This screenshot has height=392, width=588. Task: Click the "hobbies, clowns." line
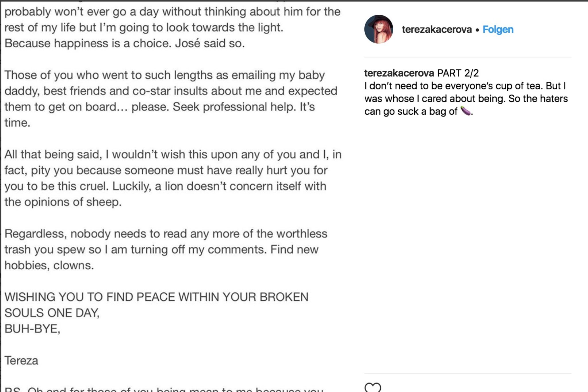point(49,265)
